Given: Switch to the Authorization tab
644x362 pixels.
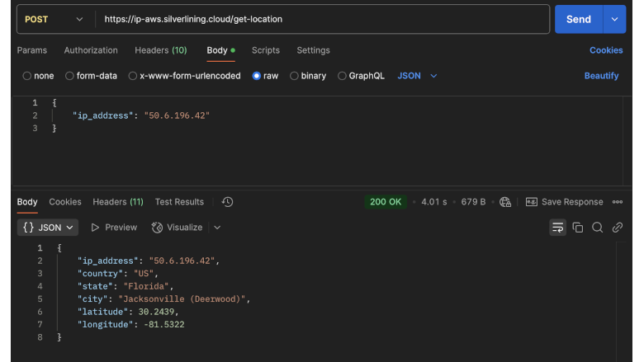Looking at the screenshot, I should [x=91, y=50].
